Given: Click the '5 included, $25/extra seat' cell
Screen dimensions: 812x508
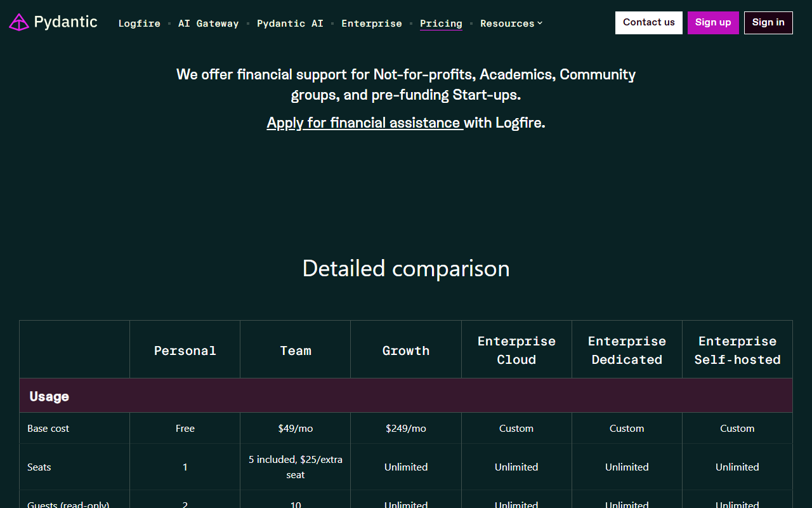Looking at the screenshot, I should click(x=296, y=467).
